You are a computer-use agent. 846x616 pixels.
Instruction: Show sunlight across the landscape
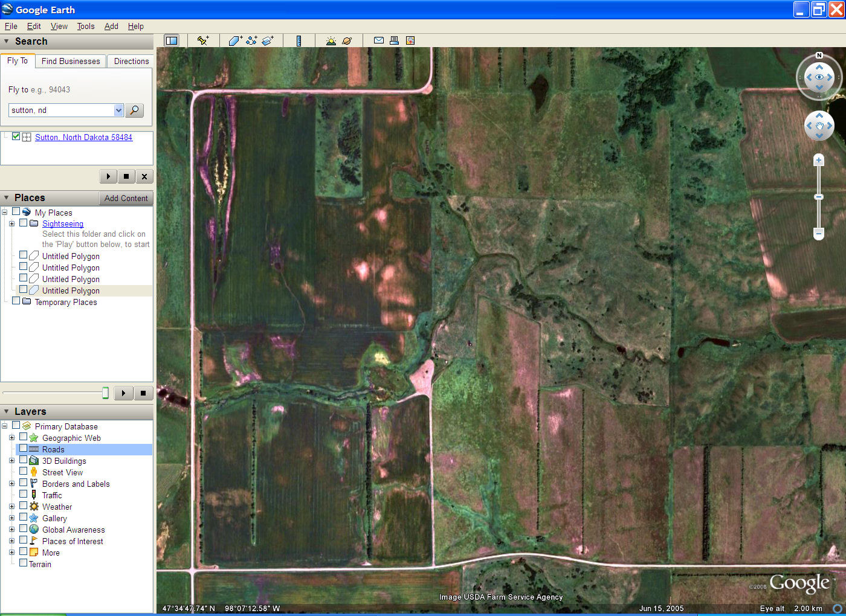pos(331,40)
